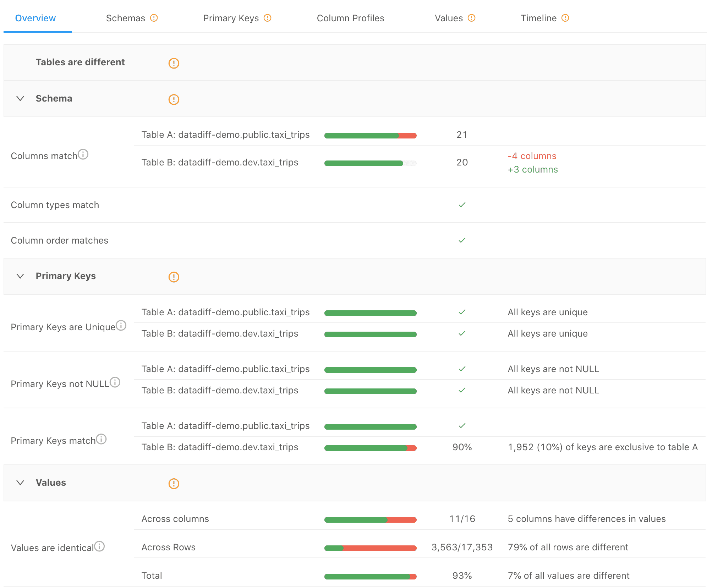Viewport: 707px width, 588px height.
Task: Click the Table A columns match bar
Action: [x=370, y=135]
